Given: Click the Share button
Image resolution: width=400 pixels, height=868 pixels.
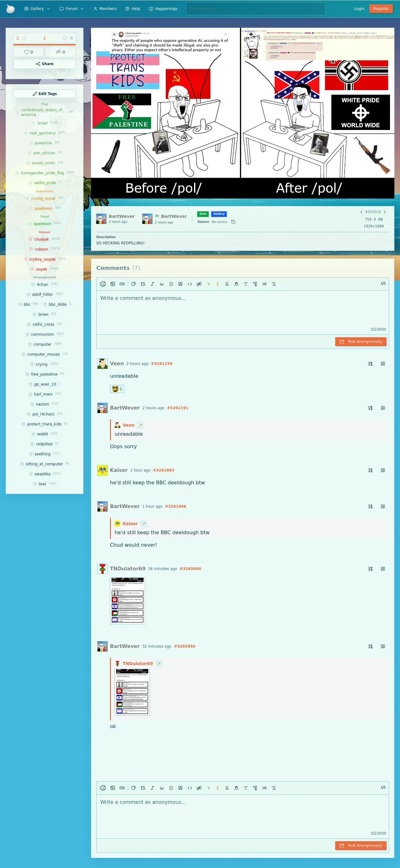Looking at the screenshot, I should (45, 64).
